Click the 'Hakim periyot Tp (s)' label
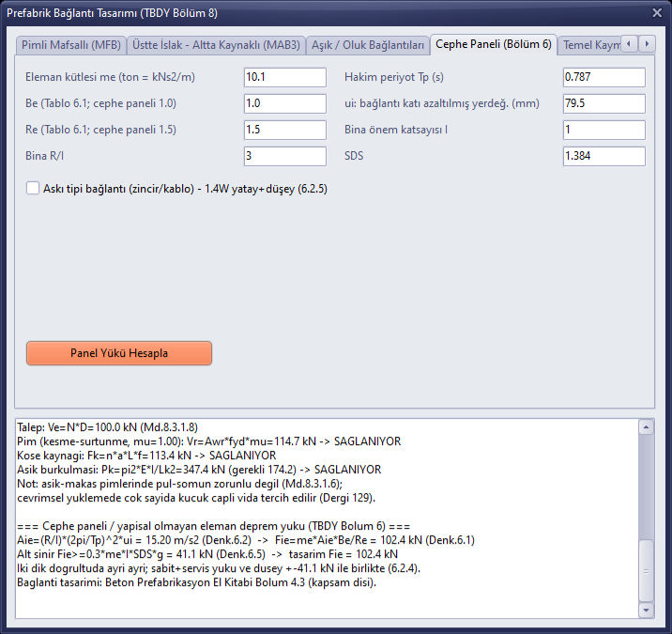The image size is (672, 634). pyautogui.click(x=394, y=77)
